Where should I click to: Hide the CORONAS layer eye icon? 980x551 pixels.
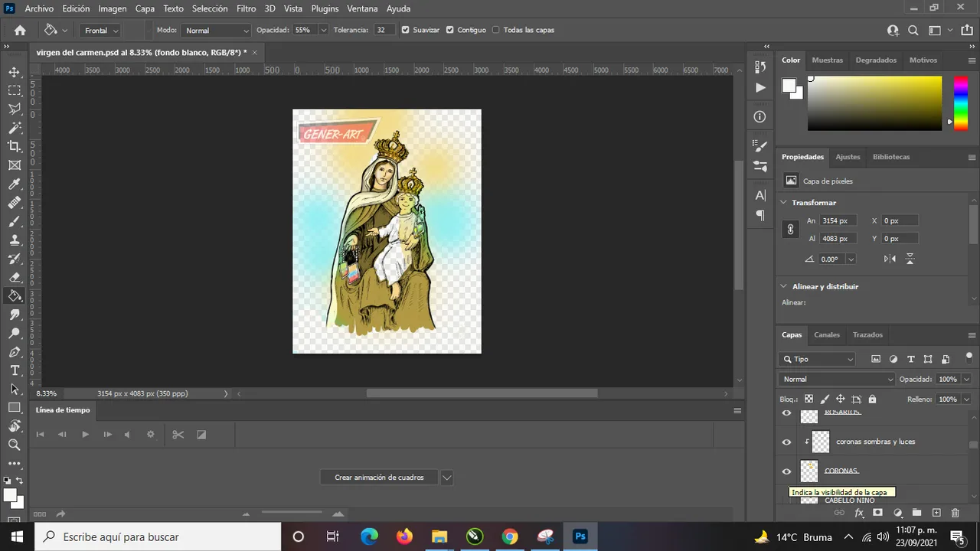786,471
